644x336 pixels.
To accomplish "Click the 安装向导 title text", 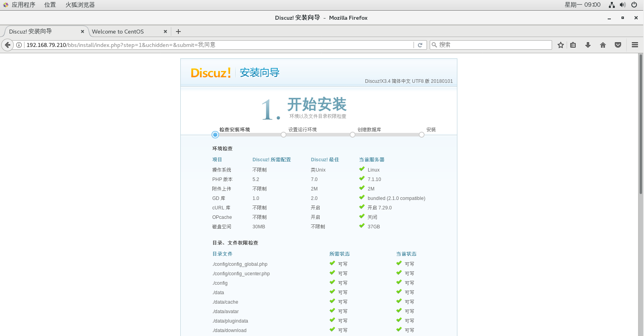I will (x=260, y=73).
